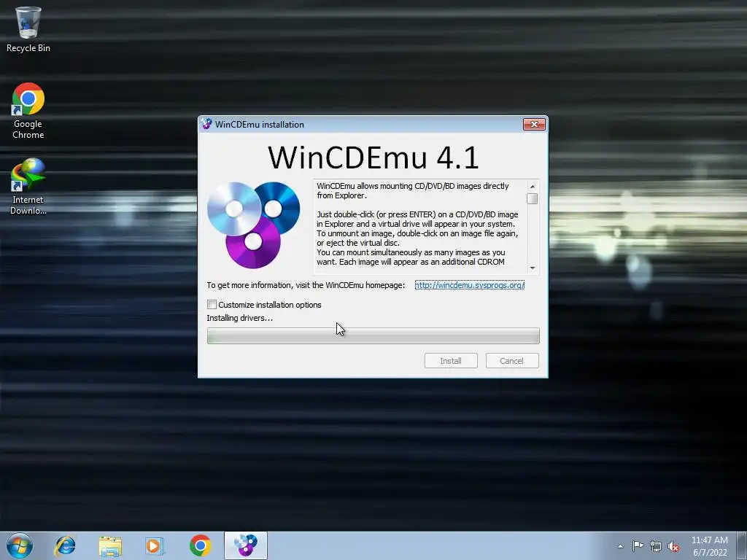Click the description box scroll-up arrow
The height and width of the screenshot is (560, 747).
point(532,186)
